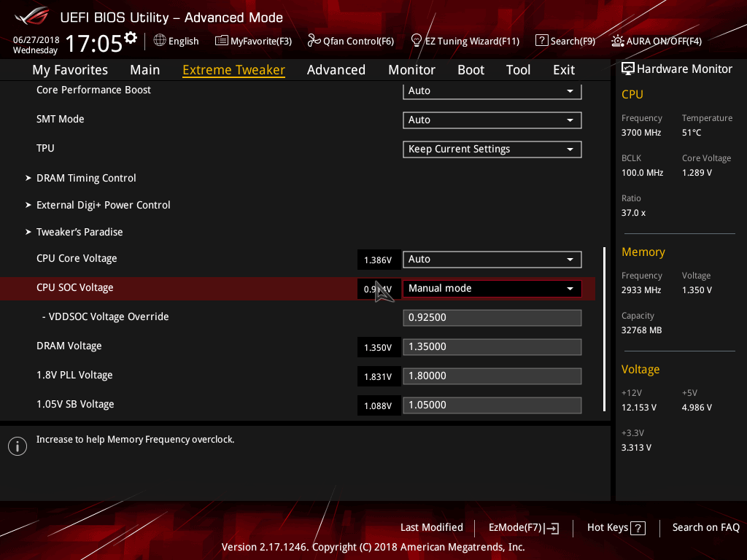Image resolution: width=747 pixels, height=560 pixels.
Task: Click VDDSOC Voltage Override field
Action: tap(492, 318)
